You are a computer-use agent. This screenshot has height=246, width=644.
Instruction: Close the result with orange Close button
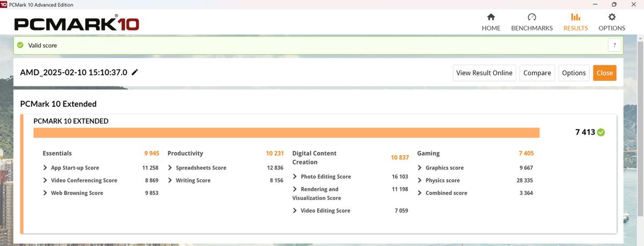click(604, 73)
